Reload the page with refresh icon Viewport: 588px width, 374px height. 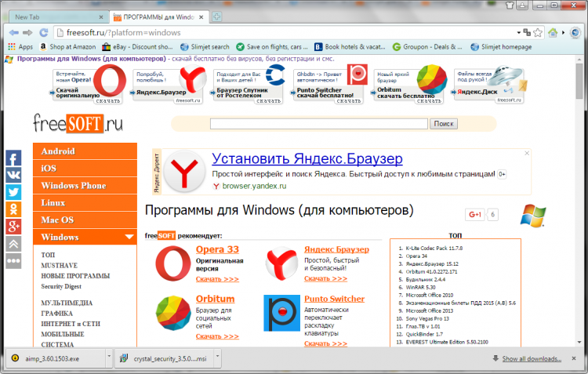(44, 33)
